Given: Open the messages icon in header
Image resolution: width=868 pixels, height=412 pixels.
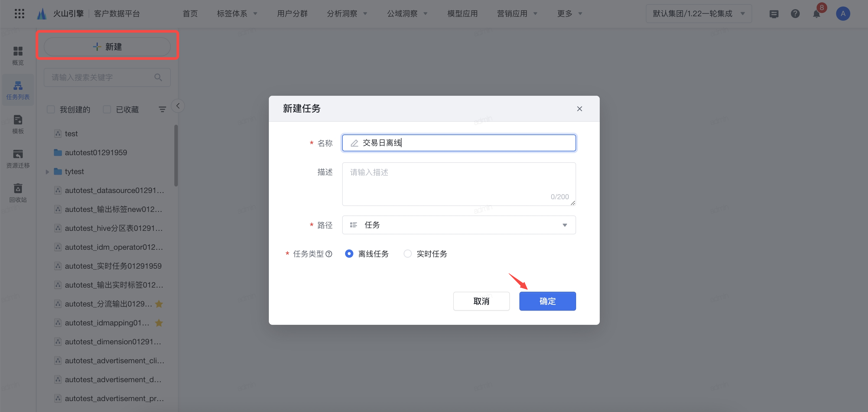Looking at the screenshot, I should pyautogui.click(x=774, y=14).
